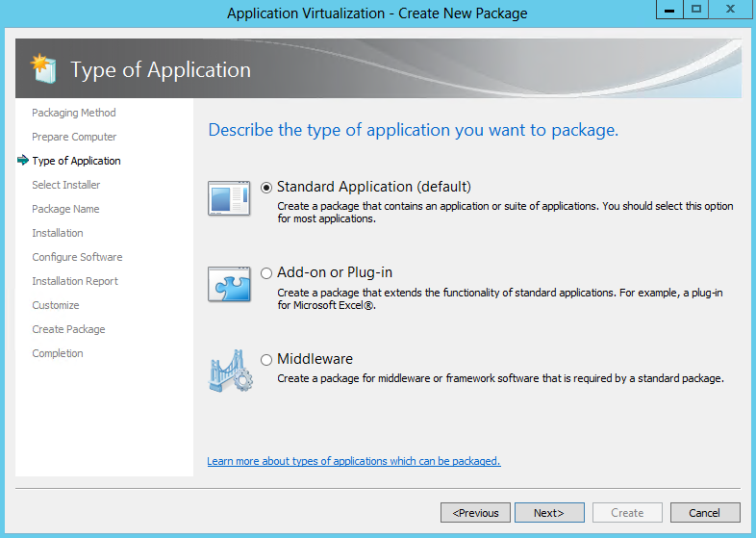Open the Installation Report step

[75, 281]
